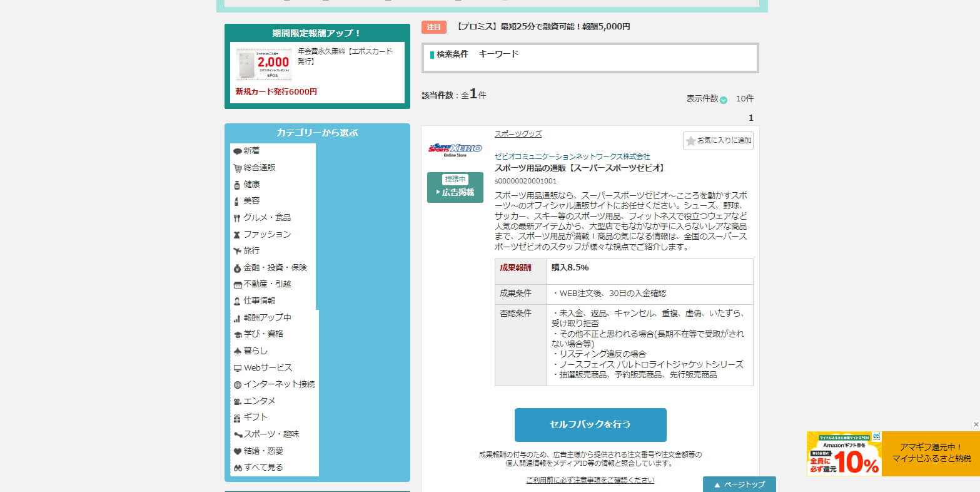Click the マイナビふるさと納税 10% ad banner
980x492 pixels.
pyautogui.click(x=892, y=454)
